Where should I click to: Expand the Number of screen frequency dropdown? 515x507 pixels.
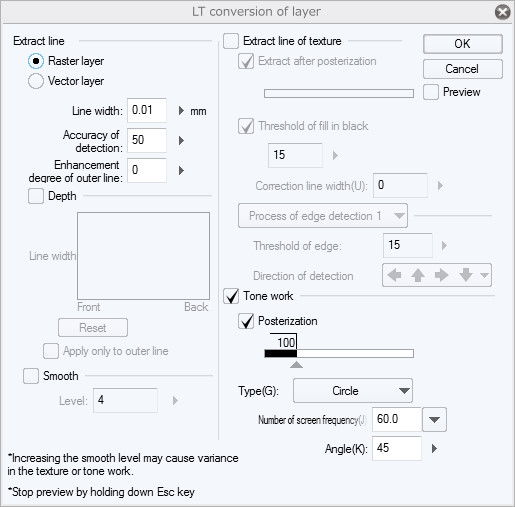(434, 419)
